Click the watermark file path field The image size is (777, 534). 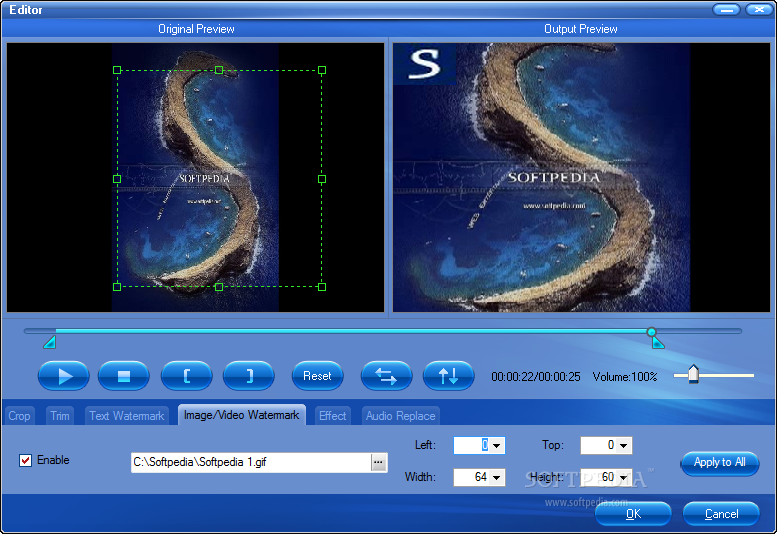[x=251, y=462]
